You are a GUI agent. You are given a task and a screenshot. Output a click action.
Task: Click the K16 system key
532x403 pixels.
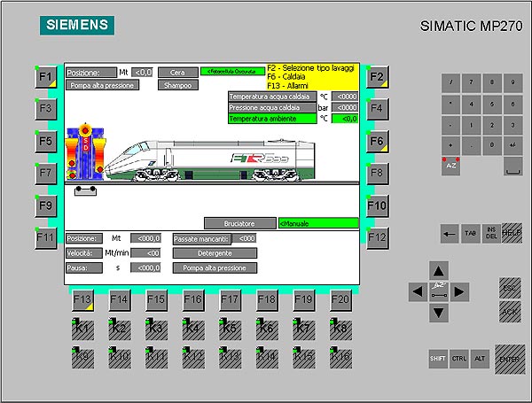point(340,357)
